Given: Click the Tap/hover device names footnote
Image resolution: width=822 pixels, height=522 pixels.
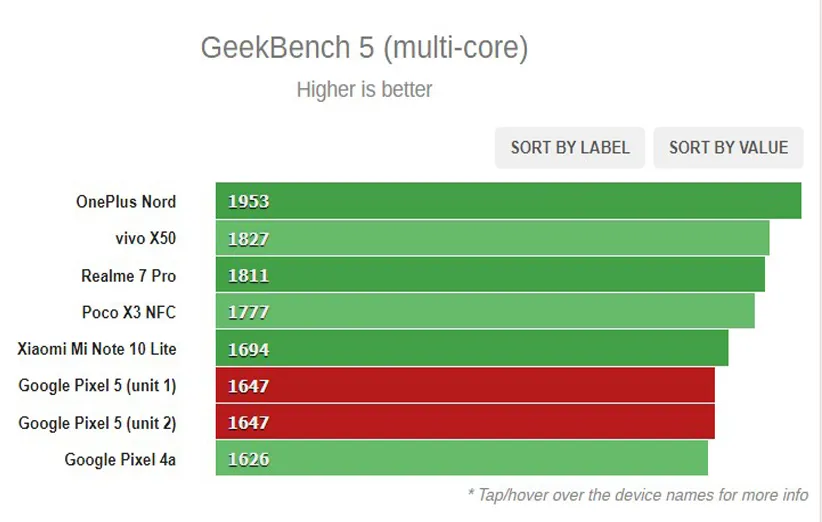Looking at the screenshot, I should click(637, 495).
